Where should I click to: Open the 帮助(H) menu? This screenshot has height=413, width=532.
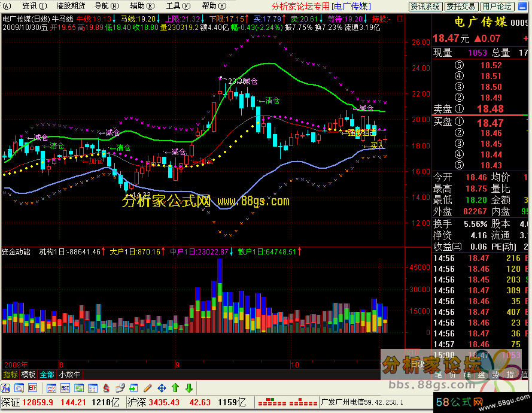coord(214,6)
